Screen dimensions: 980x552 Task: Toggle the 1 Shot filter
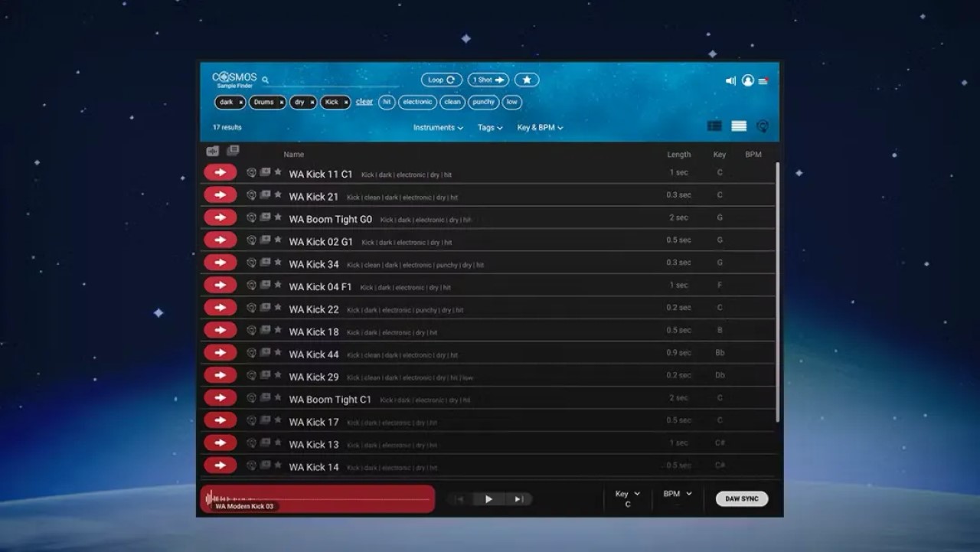pos(488,80)
